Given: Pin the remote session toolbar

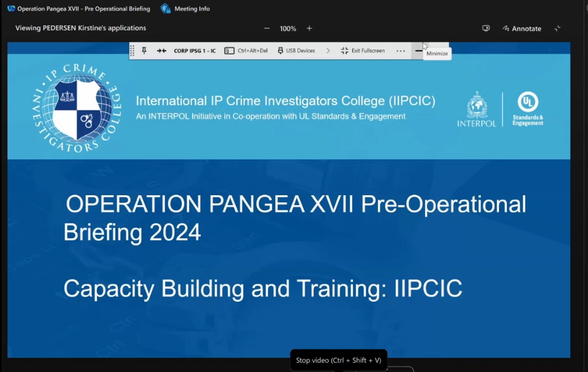Looking at the screenshot, I should (144, 51).
